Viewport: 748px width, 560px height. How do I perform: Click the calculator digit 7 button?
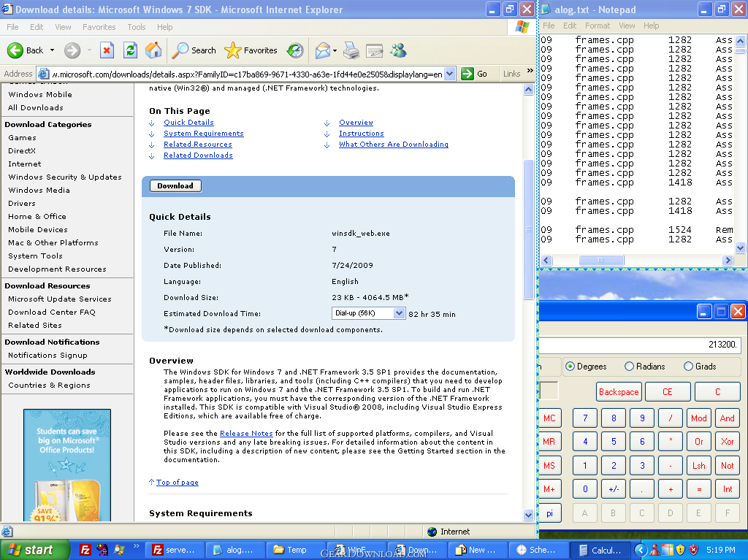pos(585,418)
